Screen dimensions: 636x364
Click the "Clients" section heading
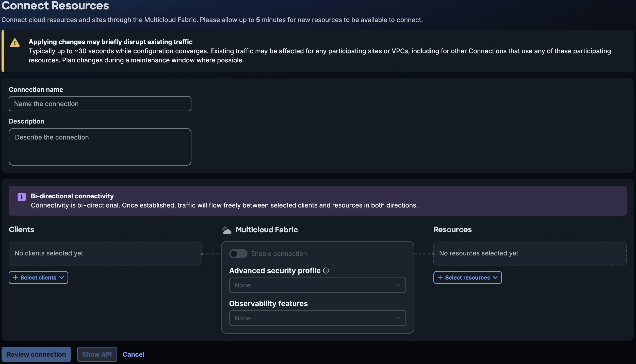coord(21,229)
